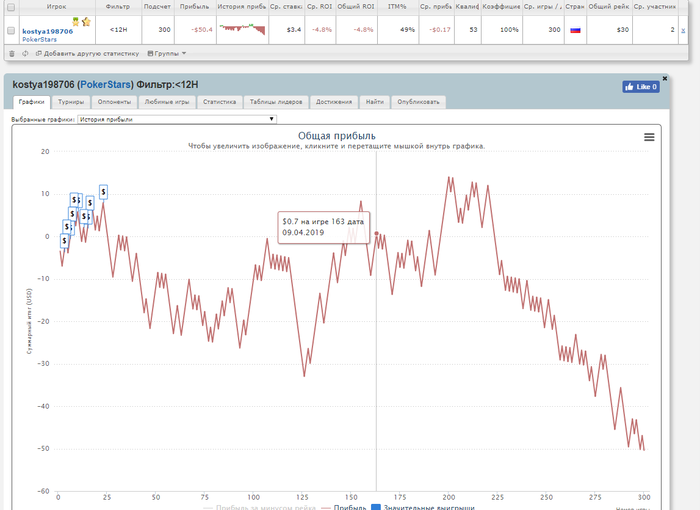Tick the select-all checkbox in the table header
Viewport: 700px width, 510px height.
tap(11, 7)
